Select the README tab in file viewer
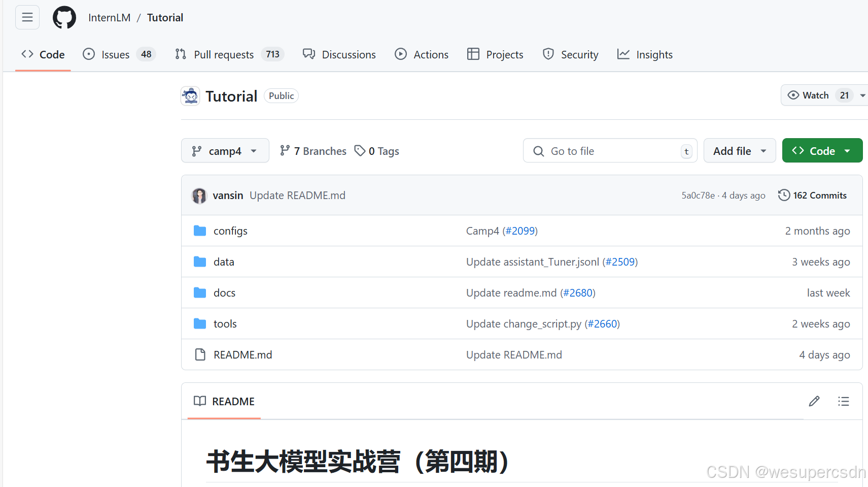 (224, 401)
